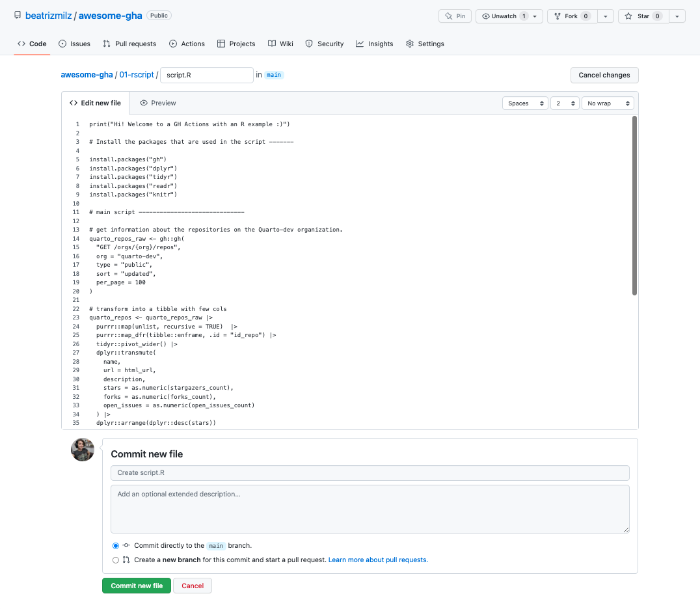This screenshot has width=700, height=609.
Task: Click Learn more about pull requests link
Action: point(378,560)
